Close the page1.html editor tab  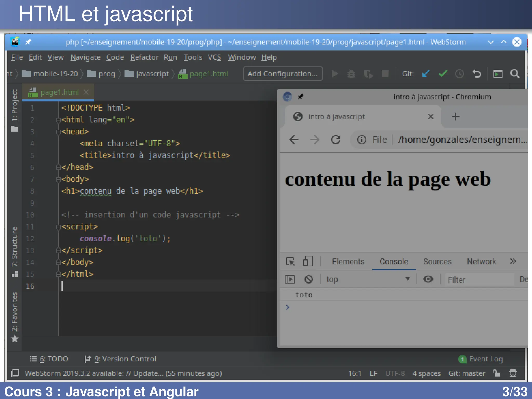click(x=86, y=92)
